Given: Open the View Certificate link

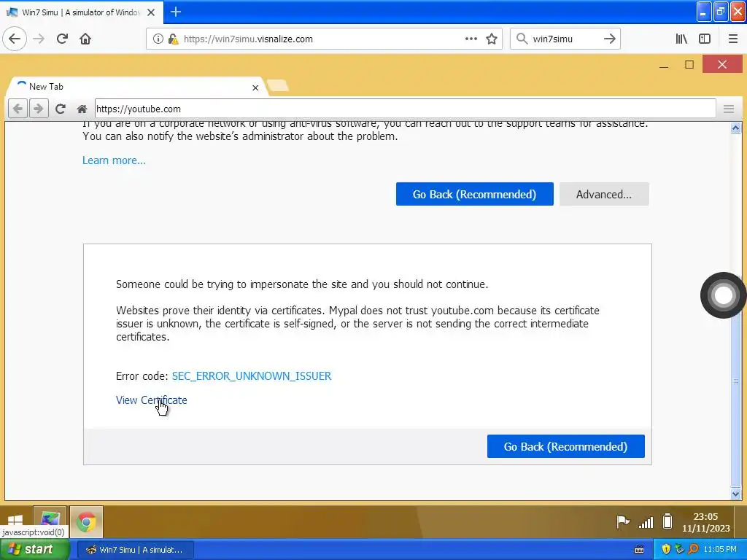Looking at the screenshot, I should pyautogui.click(x=152, y=400).
